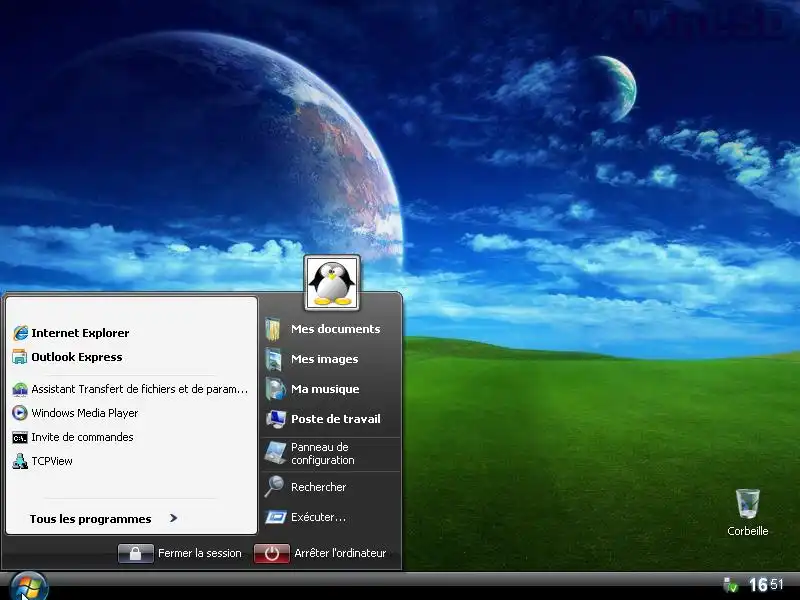Open Invite de commandes entry text
Screen dimensions: 800x600
tap(82, 437)
